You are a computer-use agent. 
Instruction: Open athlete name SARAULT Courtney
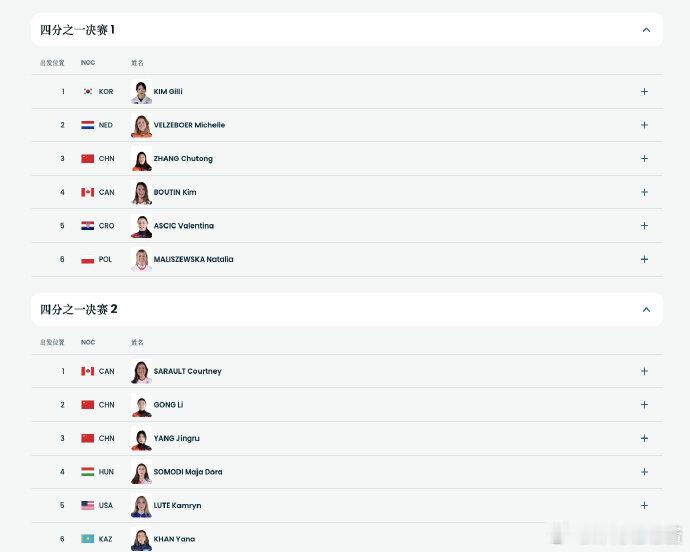[x=187, y=371]
